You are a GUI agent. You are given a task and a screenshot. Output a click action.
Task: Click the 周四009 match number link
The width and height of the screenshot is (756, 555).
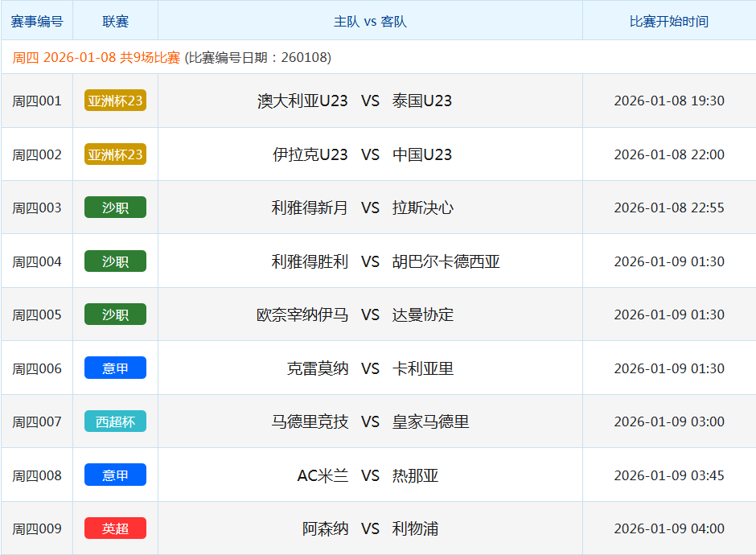(36, 528)
